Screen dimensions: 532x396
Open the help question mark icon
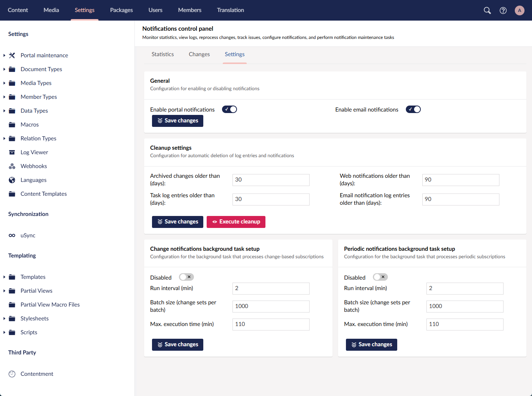pyautogui.click(x=503, y=10)
